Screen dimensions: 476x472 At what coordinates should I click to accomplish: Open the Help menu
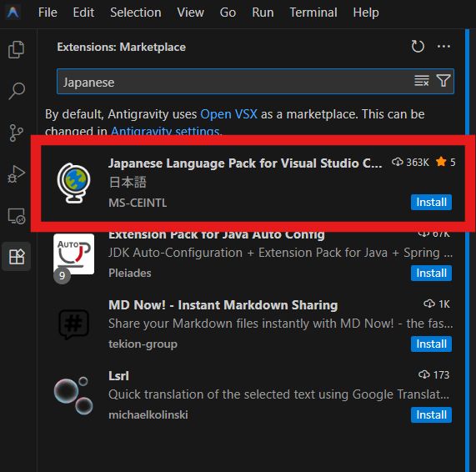coord(366,13)
